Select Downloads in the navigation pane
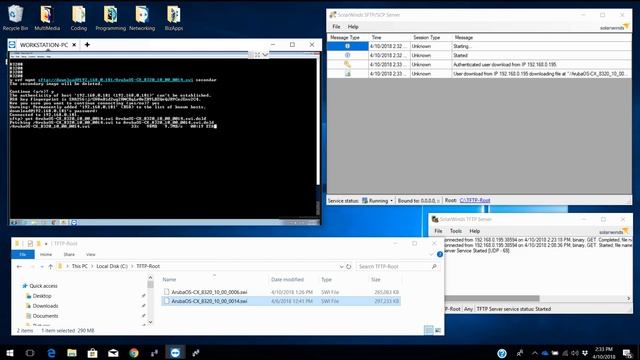The image size is (640, 360). (45, 306)
